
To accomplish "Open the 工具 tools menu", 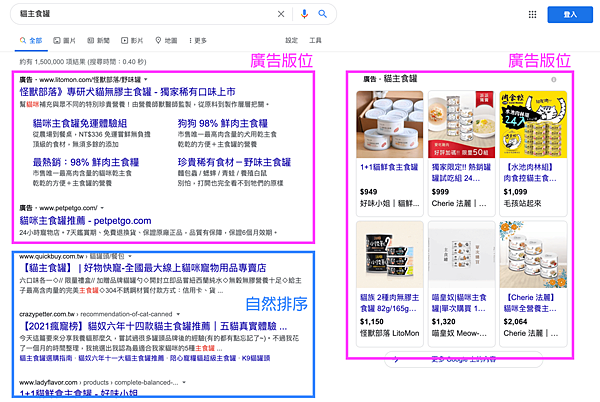I will (x=315, y=40).
